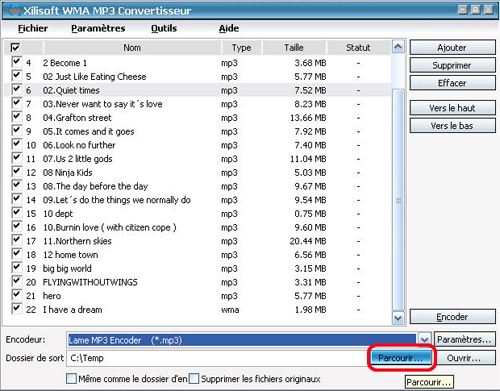
Task: Maximize the Xilisoft window
Action: click(475, 10)
